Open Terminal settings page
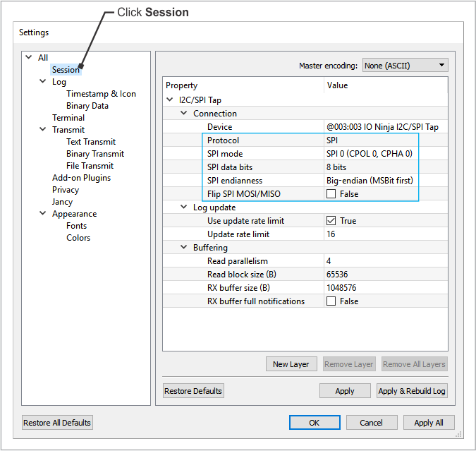Screen dimensions: 476x451 tap(68, 118)
